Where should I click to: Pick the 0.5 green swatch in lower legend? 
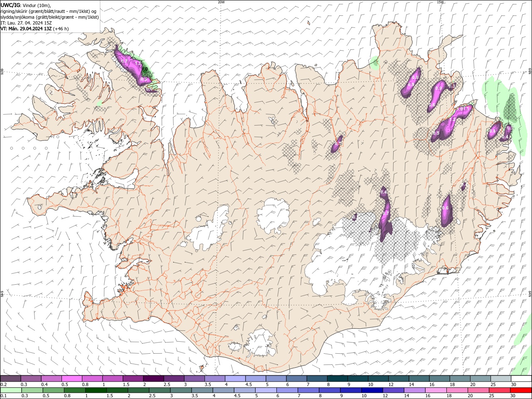point(53,390)
